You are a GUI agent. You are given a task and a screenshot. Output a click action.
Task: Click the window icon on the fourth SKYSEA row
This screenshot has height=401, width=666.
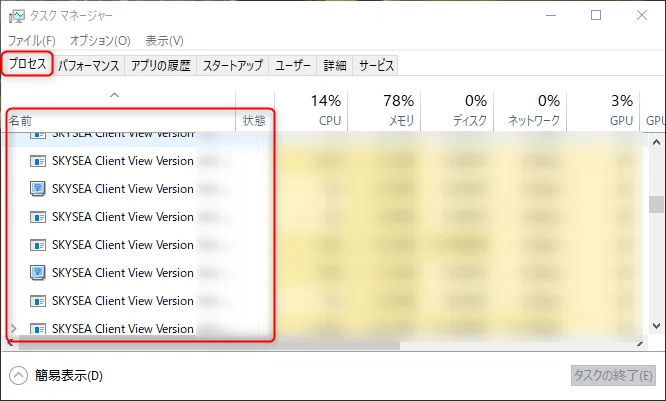[38, 217]
